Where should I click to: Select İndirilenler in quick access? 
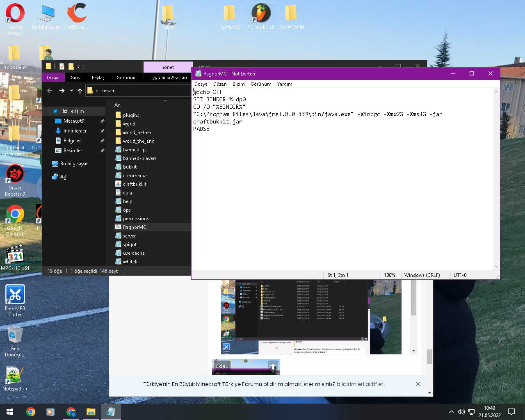[75, 131]
